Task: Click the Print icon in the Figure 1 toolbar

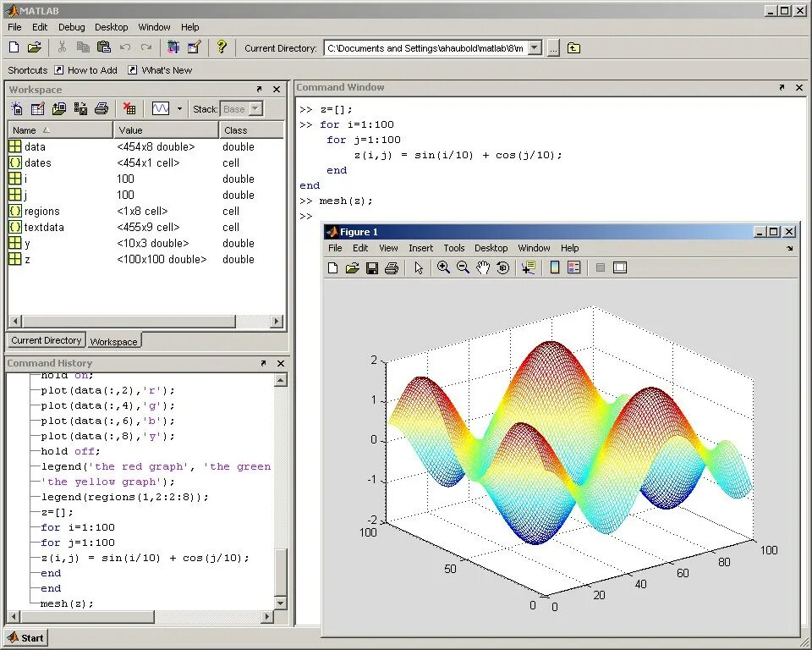Action: 392,268
